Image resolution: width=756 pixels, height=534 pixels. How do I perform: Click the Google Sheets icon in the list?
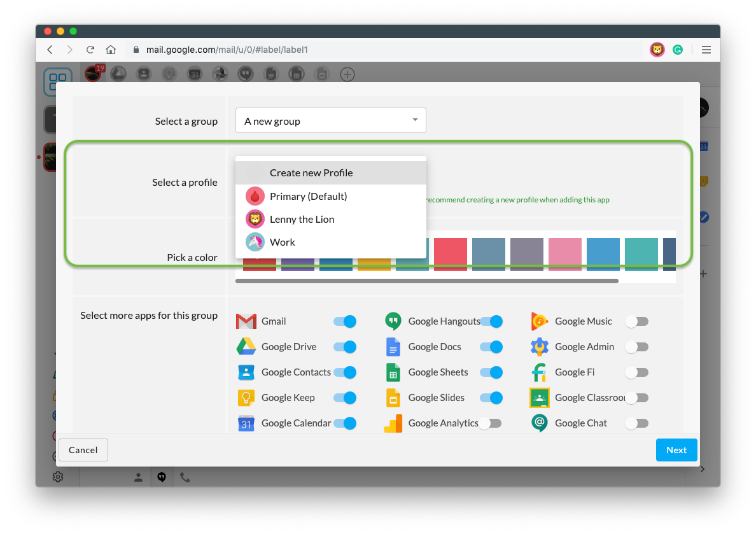pos(393,372)
